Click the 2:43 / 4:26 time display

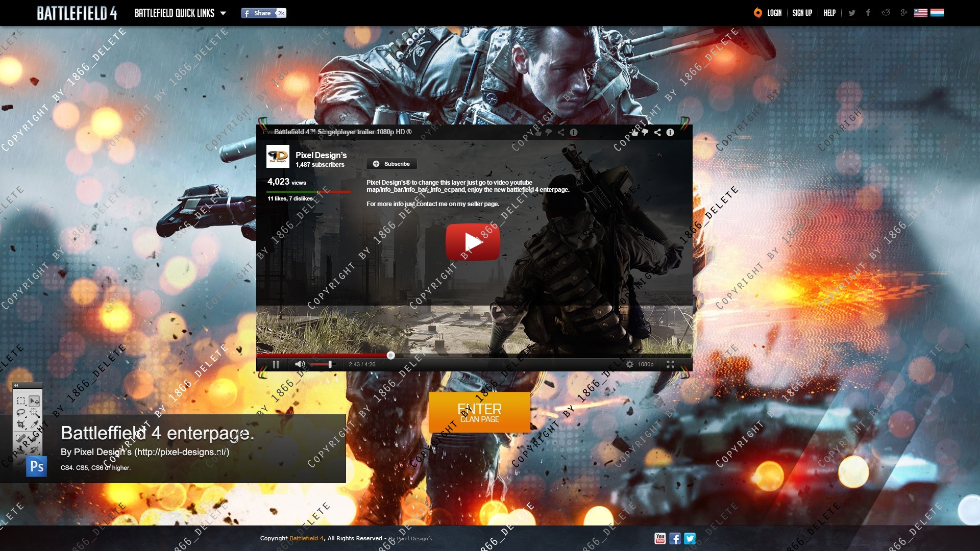(x=362, y=364)
